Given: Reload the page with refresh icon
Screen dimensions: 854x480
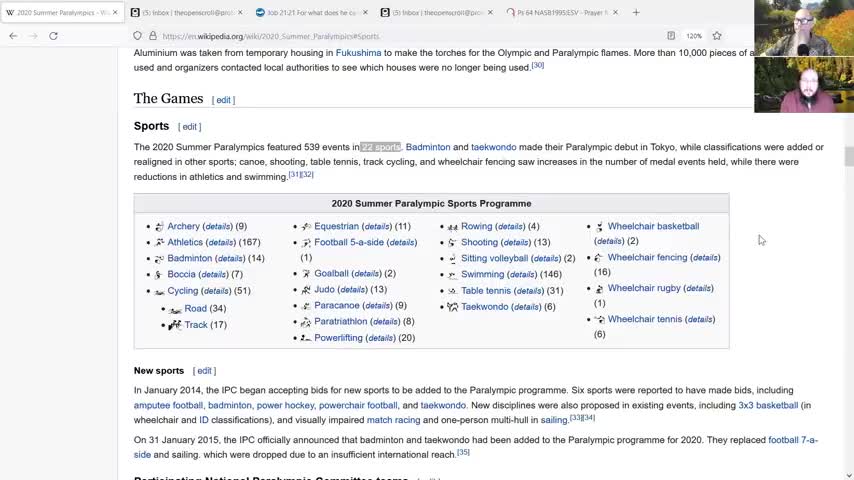Looking at the screenshot, I should tap(53, 36).
